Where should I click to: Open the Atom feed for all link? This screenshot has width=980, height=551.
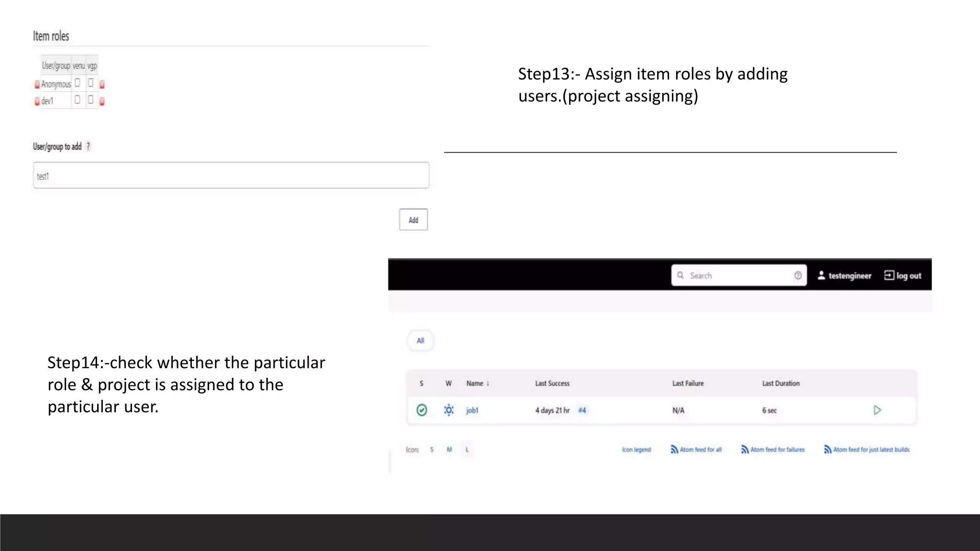coord(701,450)
